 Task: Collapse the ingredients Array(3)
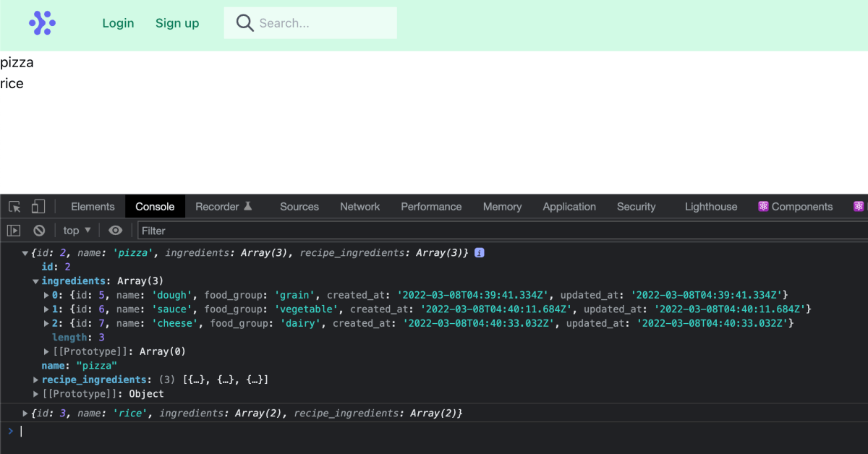35,280
